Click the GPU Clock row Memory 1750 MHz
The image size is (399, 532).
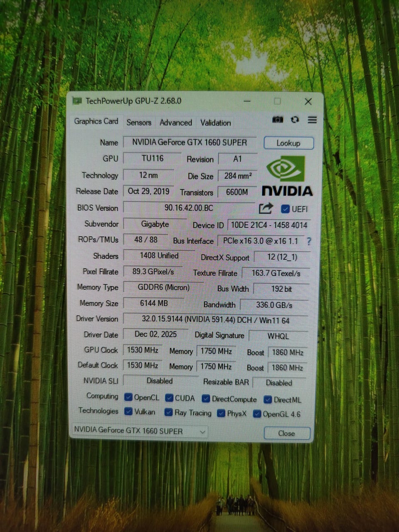[x=216, y=351]
